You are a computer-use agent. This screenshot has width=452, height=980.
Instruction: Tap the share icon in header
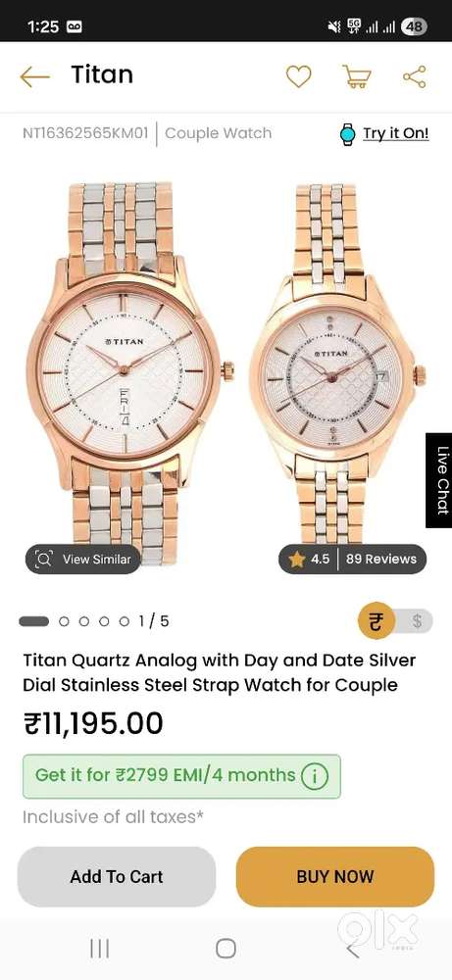(414, 76)
